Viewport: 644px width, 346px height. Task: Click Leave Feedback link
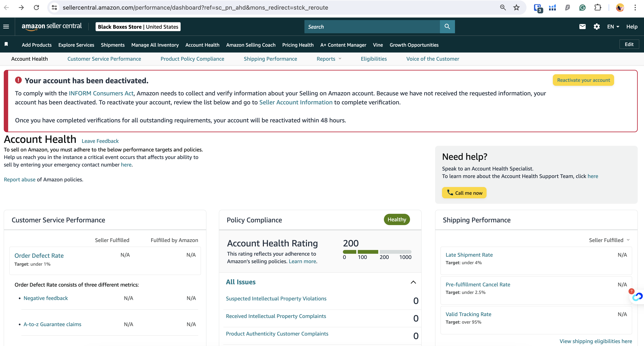coord(100,141)
